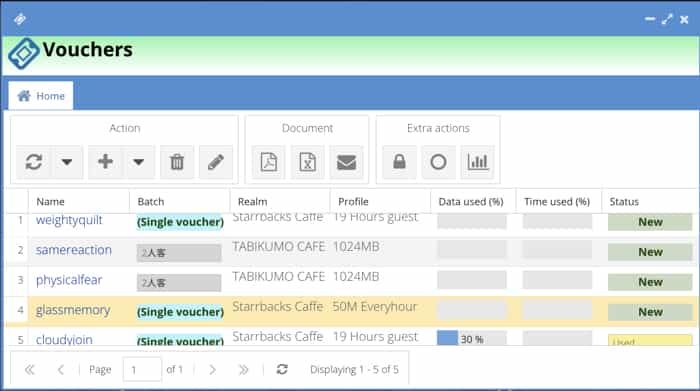Expand the add voucher dropdown arrow

(x=138, y=162)
